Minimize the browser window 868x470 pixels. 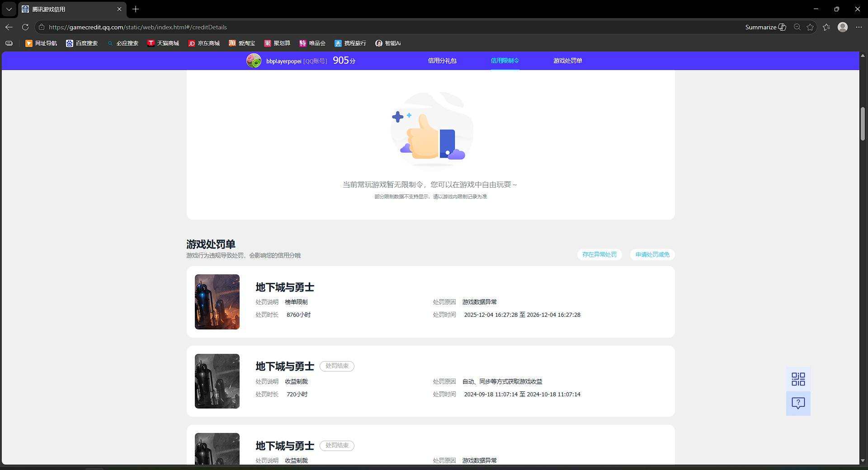(x=816, y=9)
